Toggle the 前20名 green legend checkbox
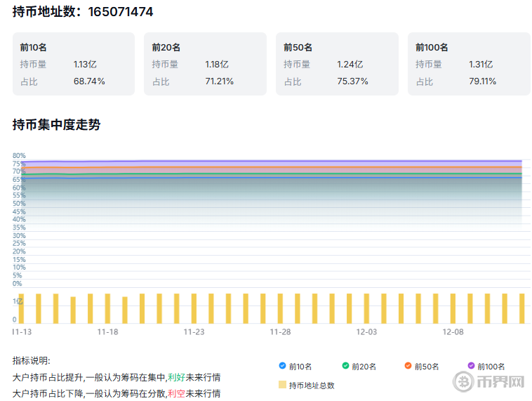 [345, 365]
